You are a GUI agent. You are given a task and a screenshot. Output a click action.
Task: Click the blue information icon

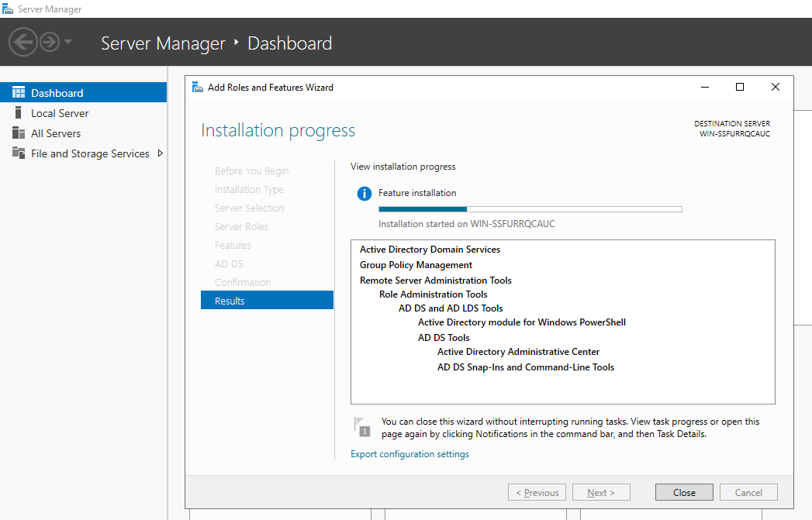(364, 194)
